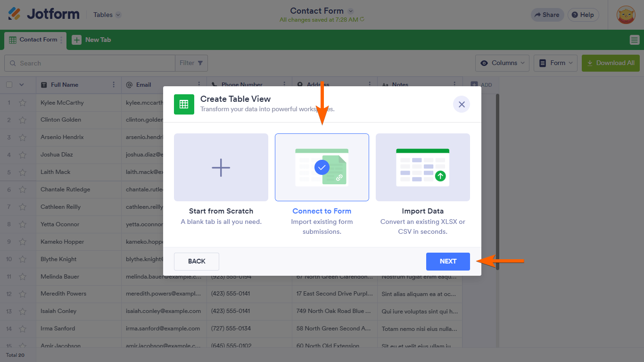Open Contact Form tab options dots
Screen dimensions: 644x362
61,40
